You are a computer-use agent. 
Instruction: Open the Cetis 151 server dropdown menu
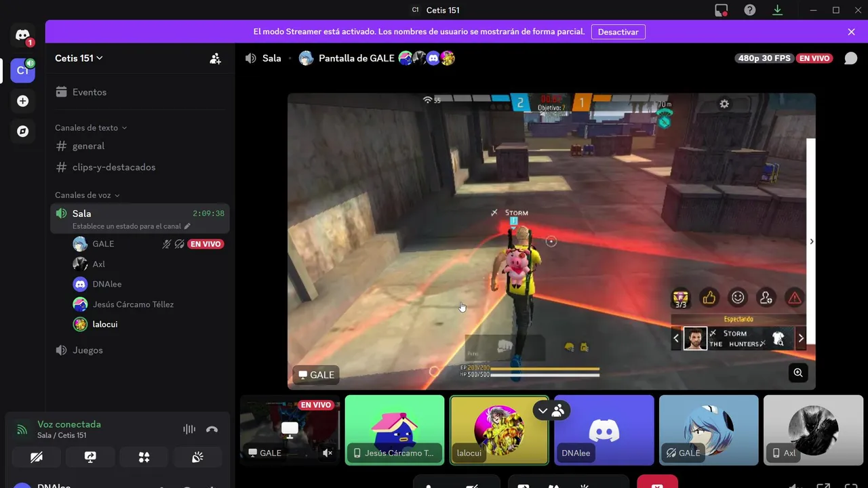(79, 58)
